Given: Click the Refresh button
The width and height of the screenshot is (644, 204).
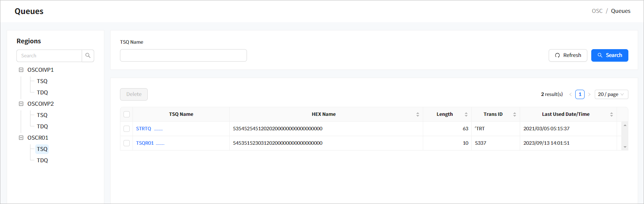Looking at the screenshot, I should click(x=568, y=55).
